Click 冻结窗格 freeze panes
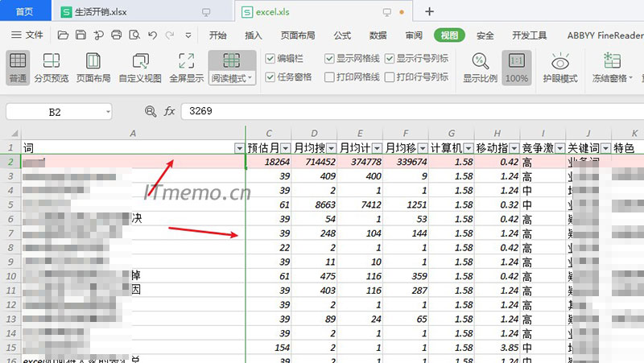644x363 pixels. click(612, 68)
